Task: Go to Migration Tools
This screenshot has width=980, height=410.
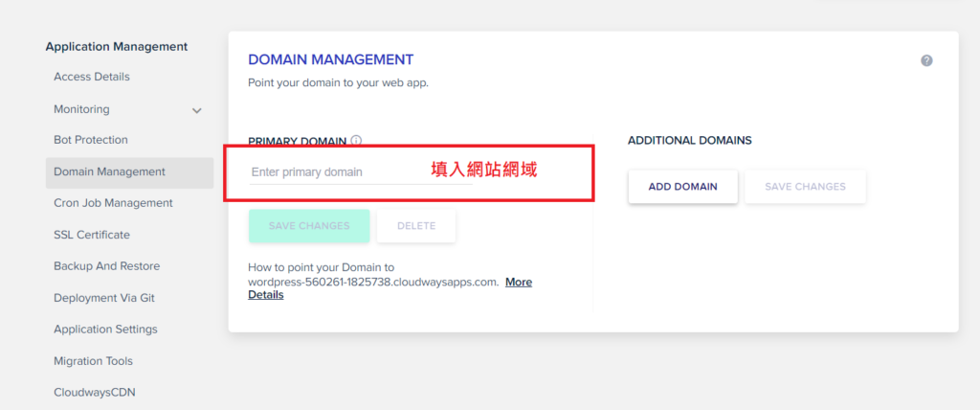Action: [x=93, y=361]
